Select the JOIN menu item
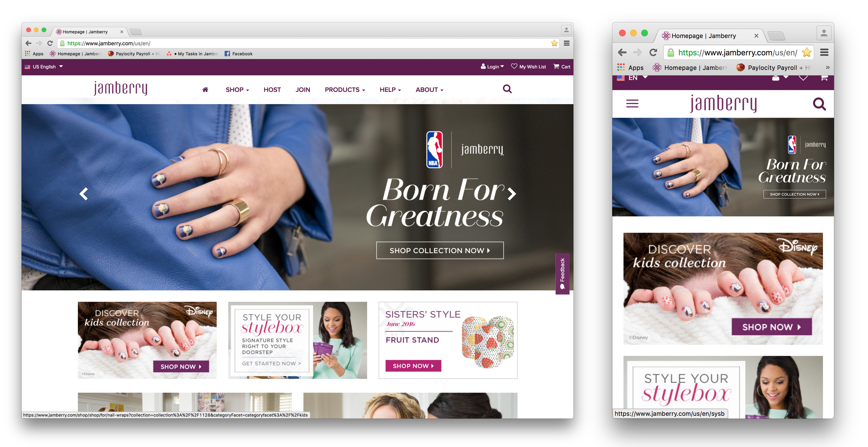The width and height of the screenshot is (868, 447). point(303,90)
